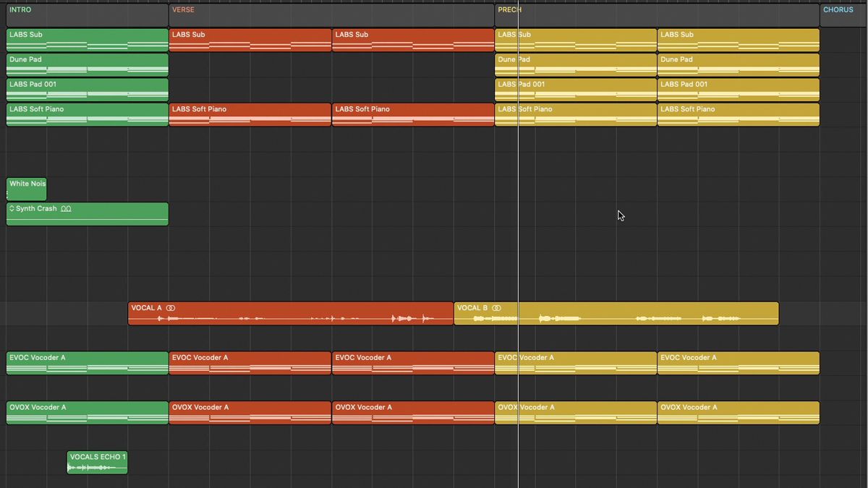868x488 pixels.
Task: Select the Dune Pad region in the intro
Action: 87,65
